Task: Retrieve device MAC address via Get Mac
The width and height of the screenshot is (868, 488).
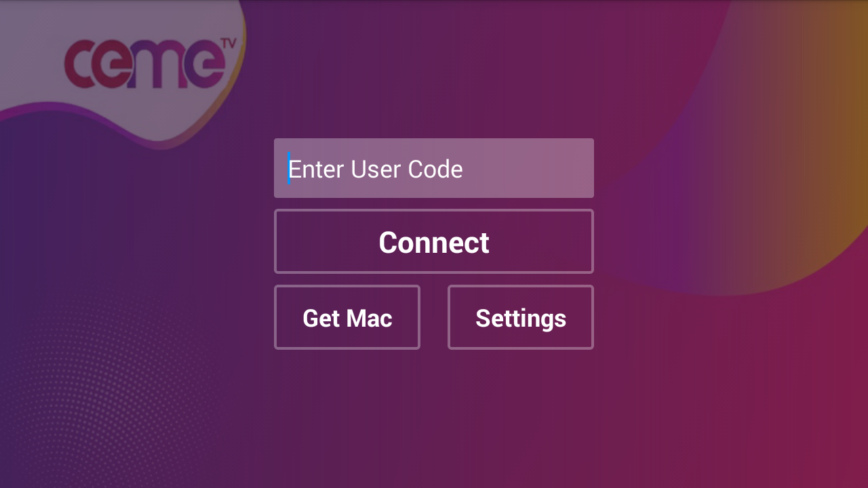Action: 347,317
